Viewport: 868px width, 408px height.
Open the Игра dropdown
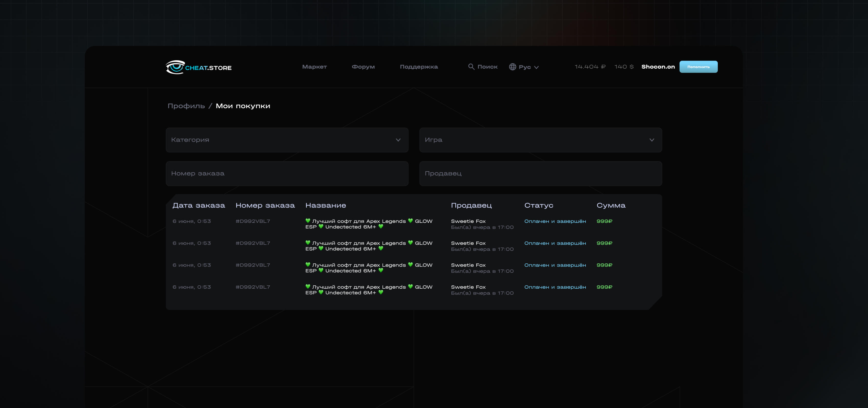click(x=540, y=140)
